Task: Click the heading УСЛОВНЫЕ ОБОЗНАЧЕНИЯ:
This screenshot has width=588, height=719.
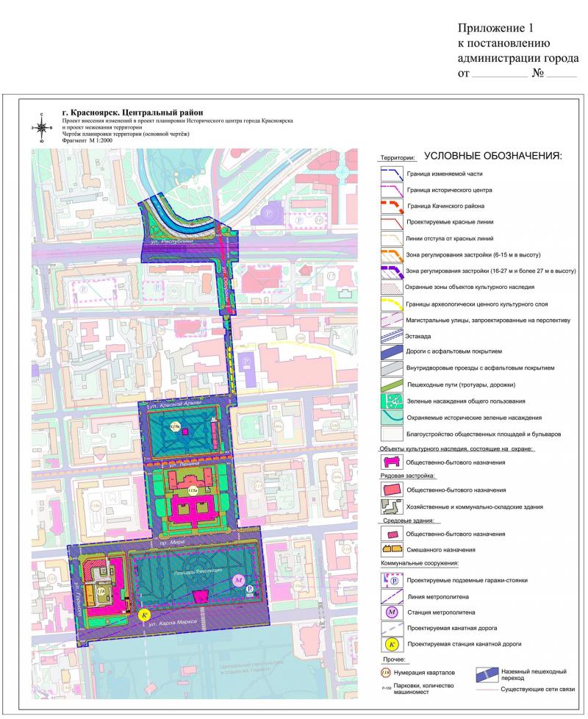Action: 493,156
